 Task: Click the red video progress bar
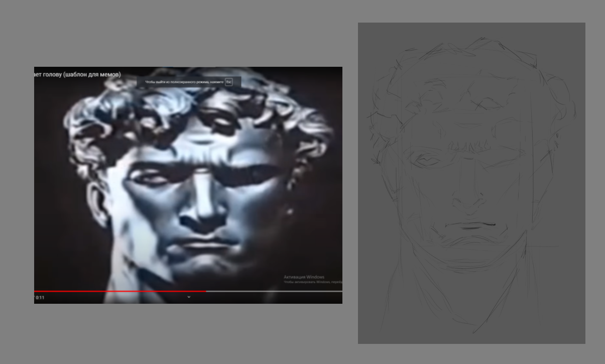[x=120, y=291]
